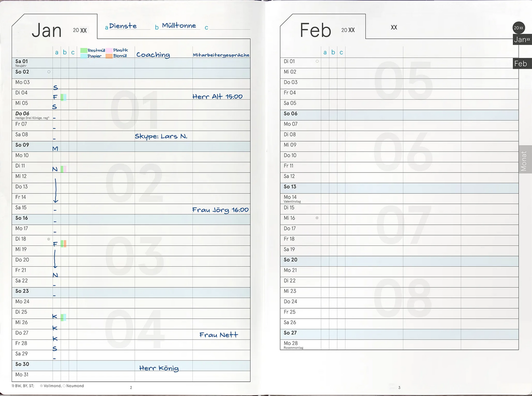Click the 'Herr Alt 15:00' entry
This screenshot has width=532, height=396.
pos(218,97)
